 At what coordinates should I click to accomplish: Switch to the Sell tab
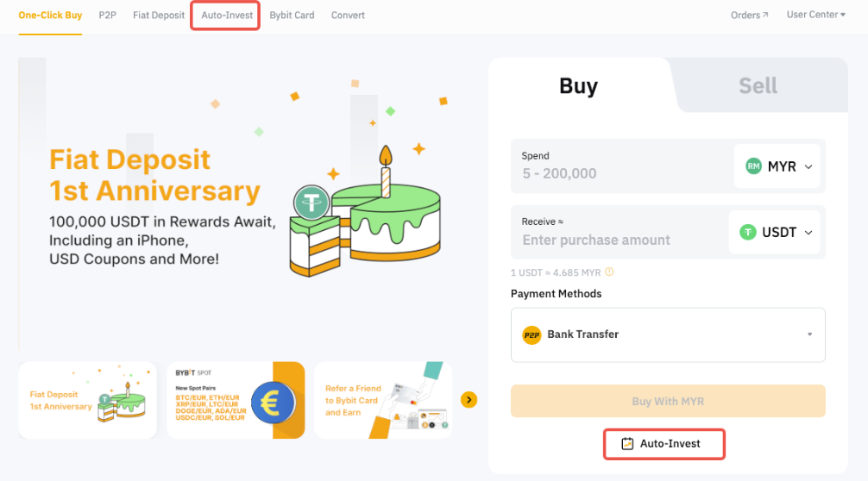point(758,86)
